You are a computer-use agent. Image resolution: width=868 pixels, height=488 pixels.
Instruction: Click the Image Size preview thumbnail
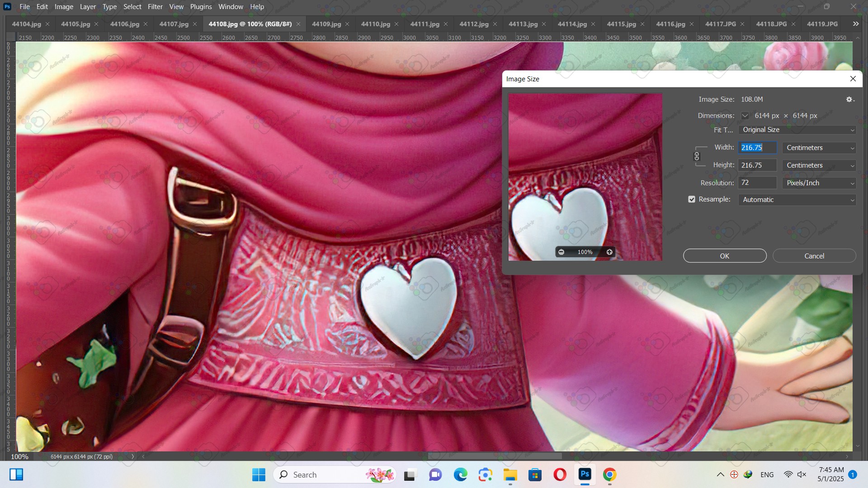[x=585, y=177]
